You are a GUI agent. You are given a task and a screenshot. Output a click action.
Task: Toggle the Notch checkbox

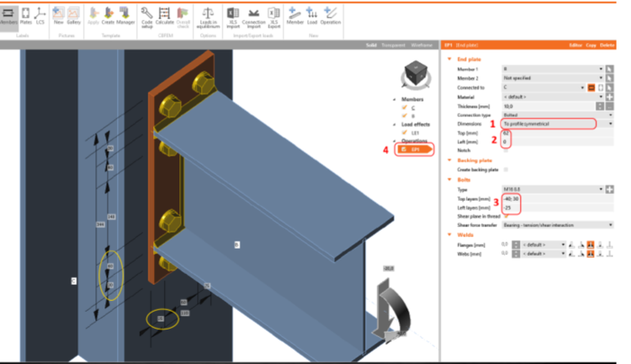[x=506, y=150]
